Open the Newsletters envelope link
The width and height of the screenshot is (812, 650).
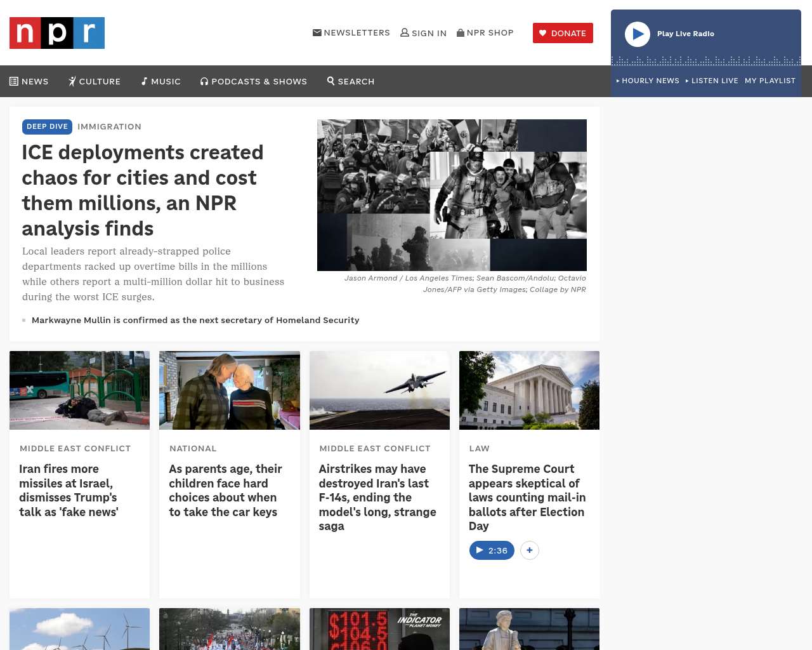351,32
